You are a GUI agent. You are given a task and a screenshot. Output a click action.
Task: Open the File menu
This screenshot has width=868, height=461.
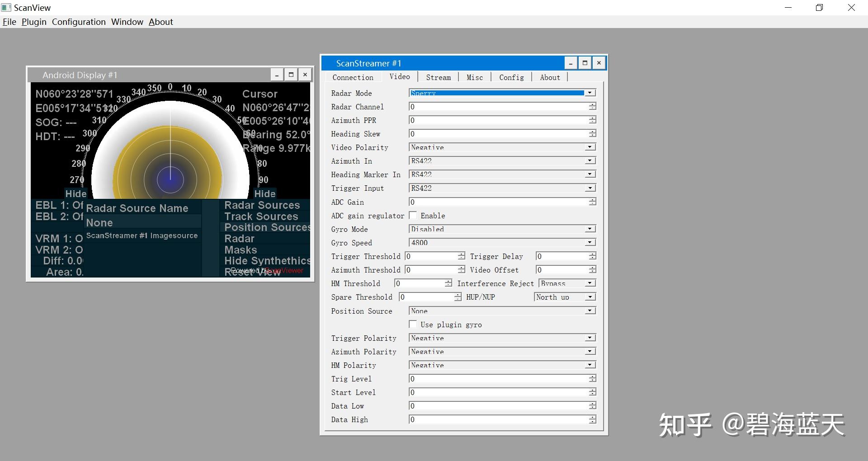pyautogui.click(x=9, y=22)
